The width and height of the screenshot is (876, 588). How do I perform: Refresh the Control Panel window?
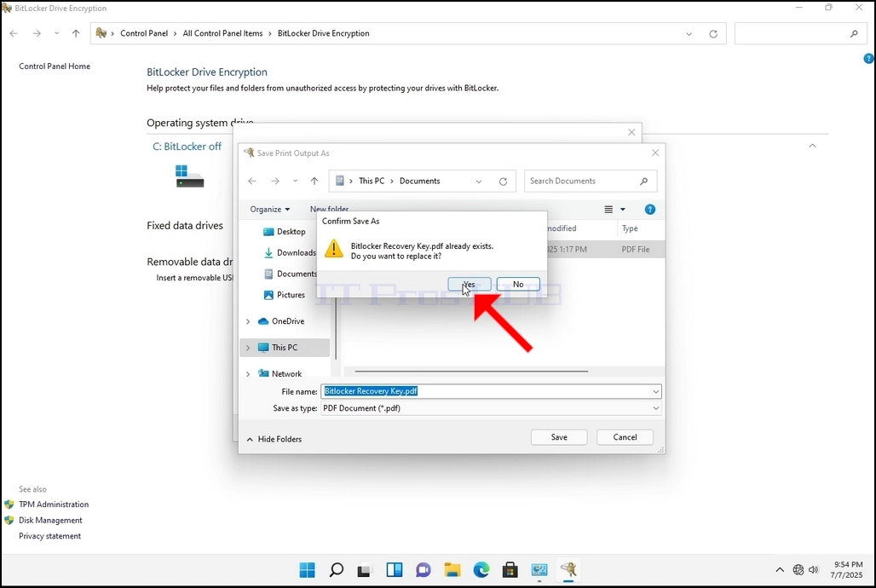pyautogui.click(x=713, y=33)
